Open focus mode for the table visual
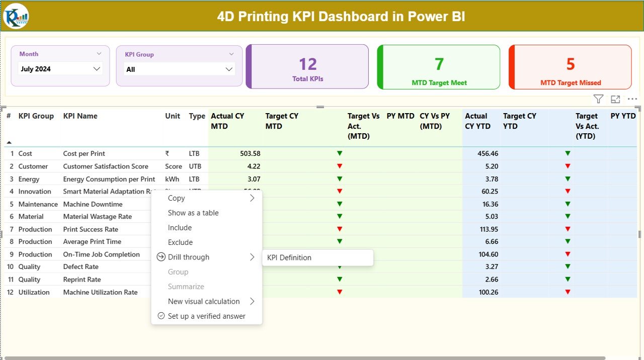The width and height of the screenshot is (644, 360). pyautogui.click(x=615, y=99)
